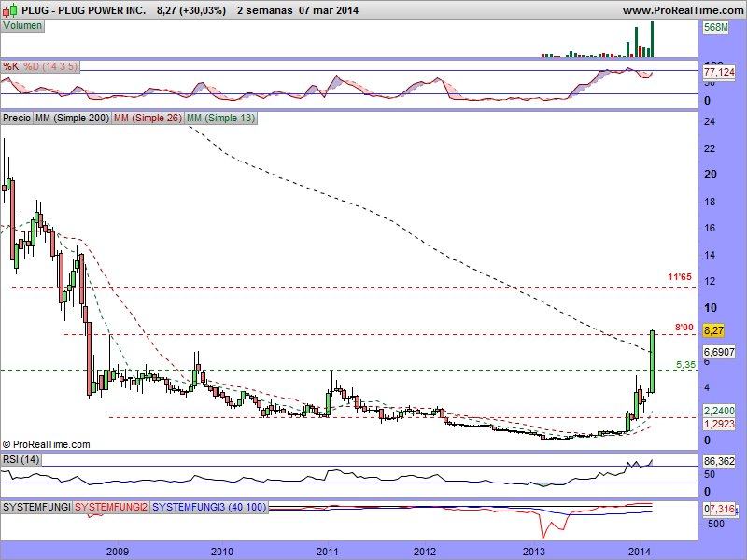Click the candlestick chart icon beside PLUG
The width and height of the screenshot is (747, 560).
click(10, 9)
